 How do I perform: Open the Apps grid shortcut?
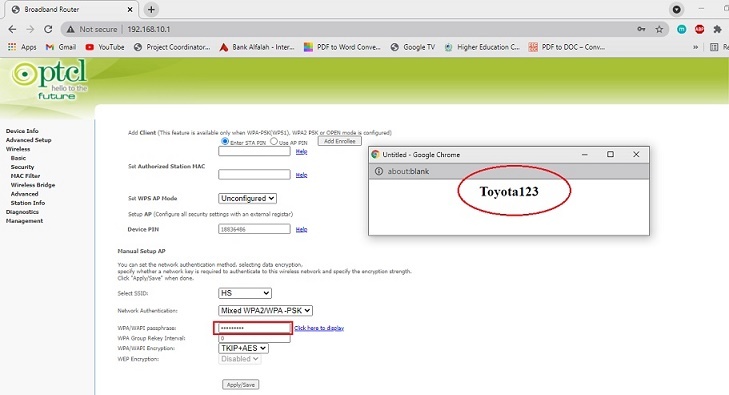point(22,47)
